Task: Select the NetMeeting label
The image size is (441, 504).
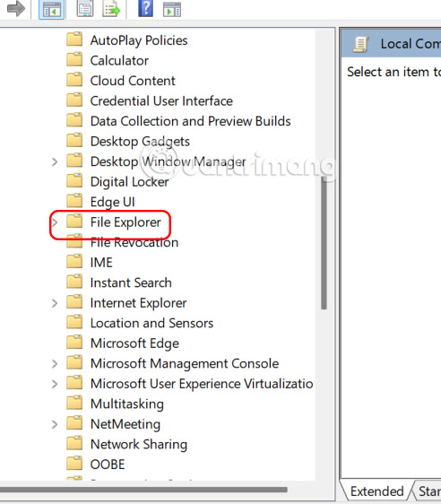Action: click(x=125, y=424)
